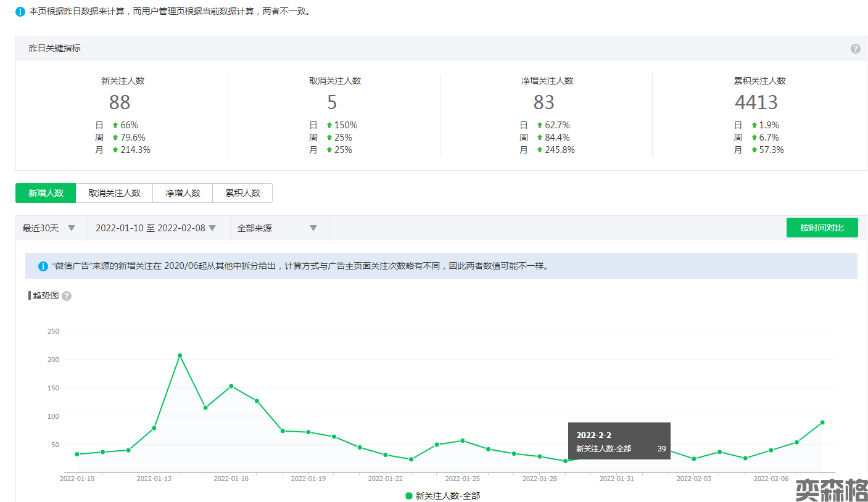Screen dimensions: 868x502
Task: Expand the 全部来源 source dropdown
Action: click(278, 228)
